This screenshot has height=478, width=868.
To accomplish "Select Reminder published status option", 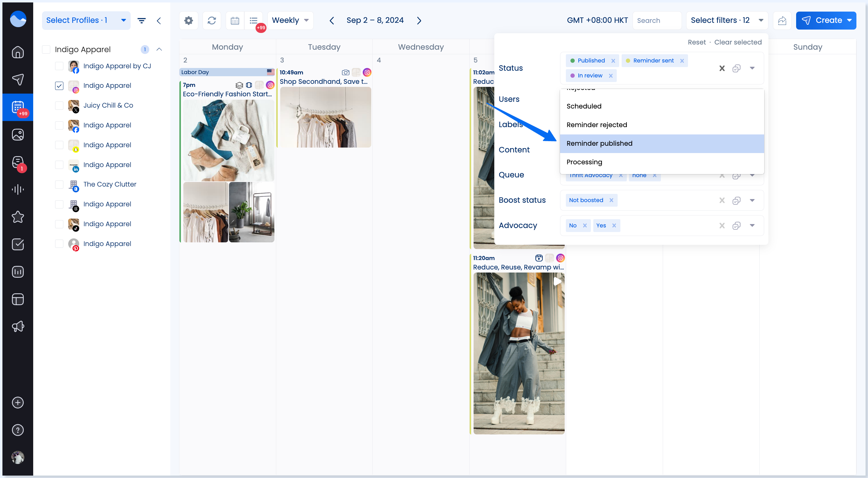I will (x=662, y=143).
